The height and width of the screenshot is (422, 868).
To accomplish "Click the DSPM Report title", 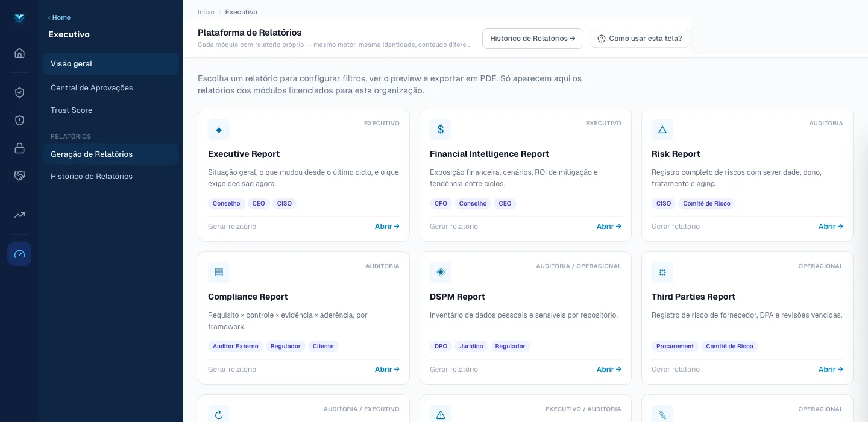I will point(458,297).
